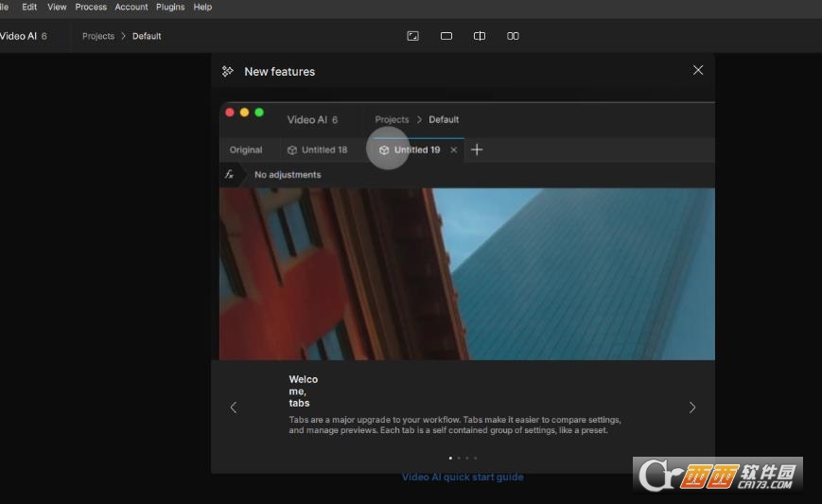Select the Default project breadcrumb
Image resolution: width=822 pixels, height=504 pixels.
pos(147,36)
